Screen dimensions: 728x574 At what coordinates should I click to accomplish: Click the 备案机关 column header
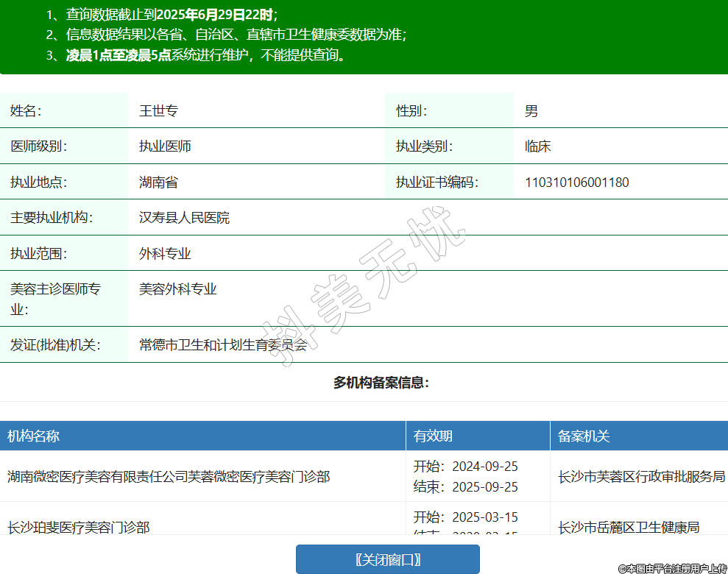click(584, 436)
